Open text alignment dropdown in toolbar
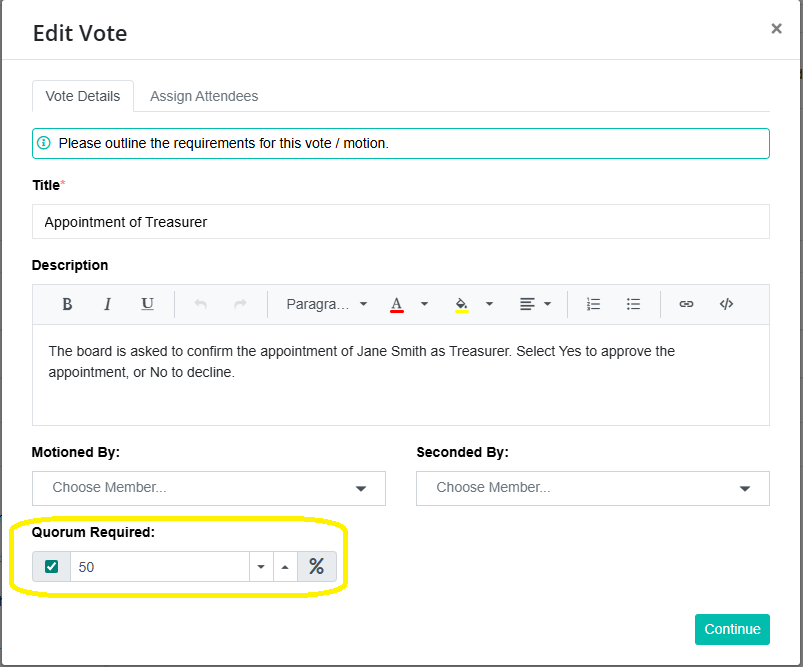 click(535, 304)
